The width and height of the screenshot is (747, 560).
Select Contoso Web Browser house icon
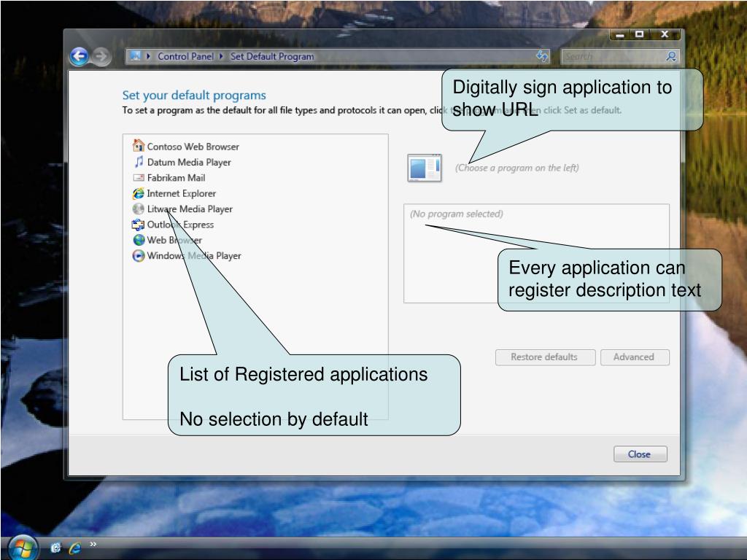click(x=138, y=145)
